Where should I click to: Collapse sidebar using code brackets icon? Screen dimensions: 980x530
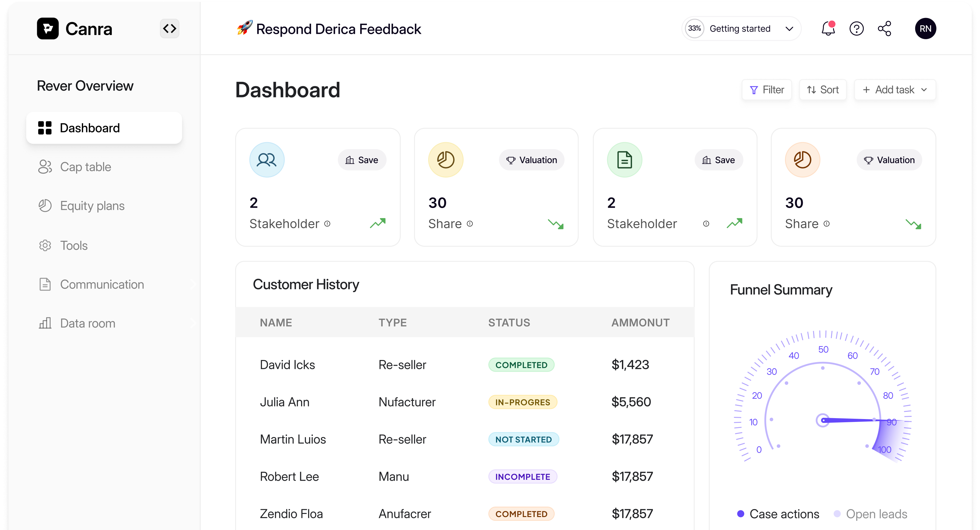(169, 29)
